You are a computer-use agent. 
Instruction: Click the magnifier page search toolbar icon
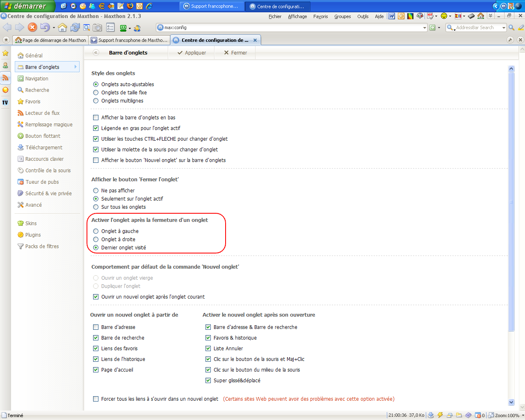click(x=87, y=27)
